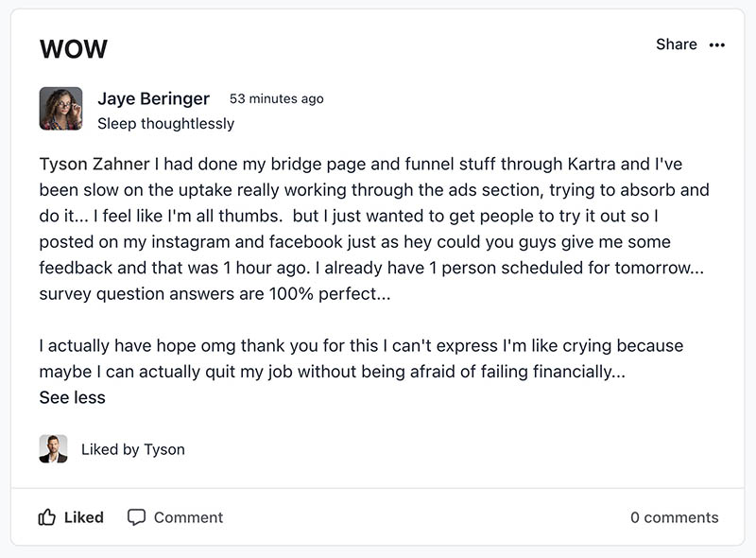This screenshot has height=558, width=756.
Task: Open the Comment text button
Action: [188, 517]
